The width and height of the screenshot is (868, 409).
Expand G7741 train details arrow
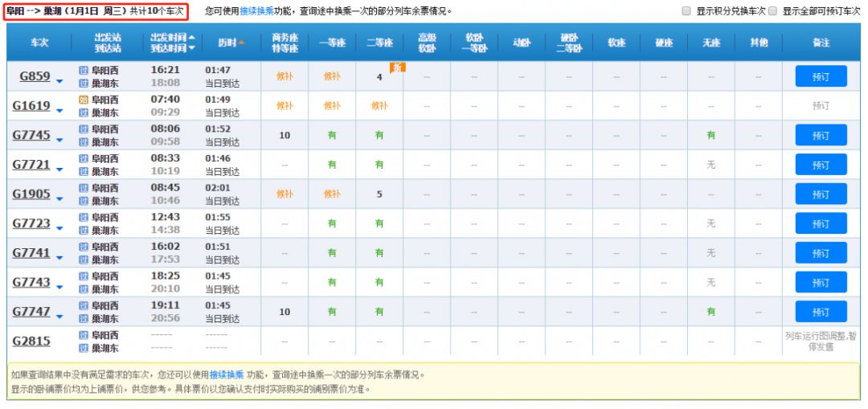pos(59,258)
